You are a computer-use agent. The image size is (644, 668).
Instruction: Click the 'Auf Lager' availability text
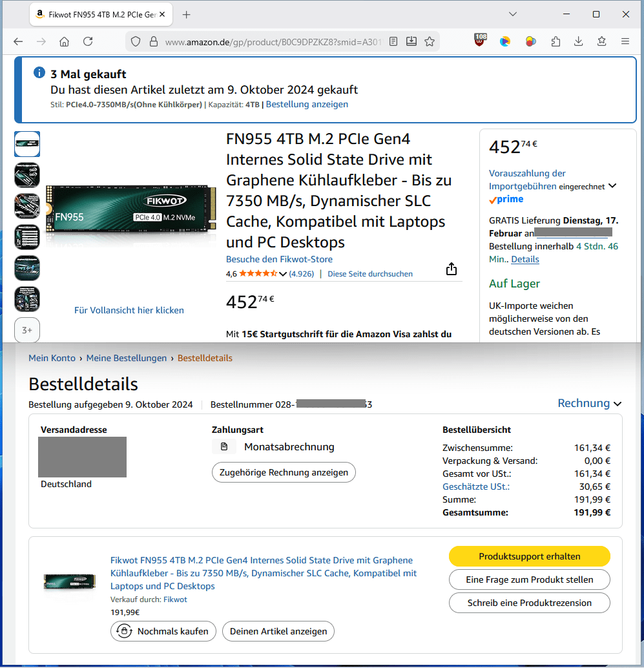(514, 284)
